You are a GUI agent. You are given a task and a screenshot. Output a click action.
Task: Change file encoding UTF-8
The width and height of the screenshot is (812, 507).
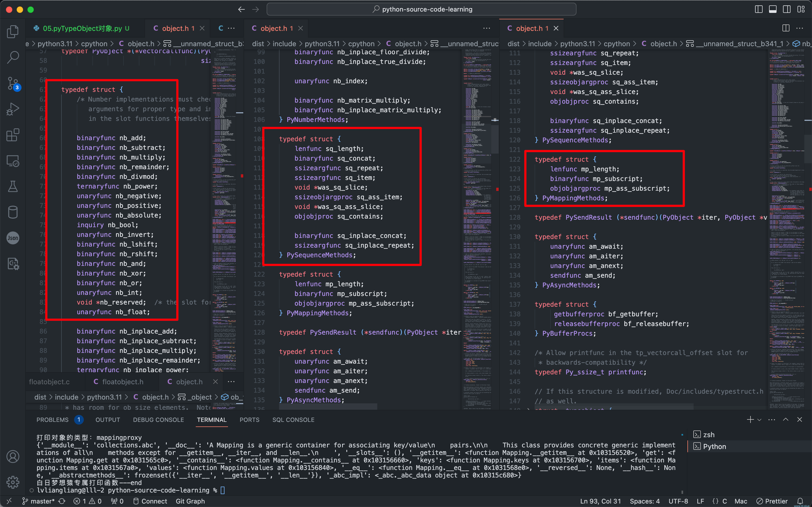pos(678,501)
